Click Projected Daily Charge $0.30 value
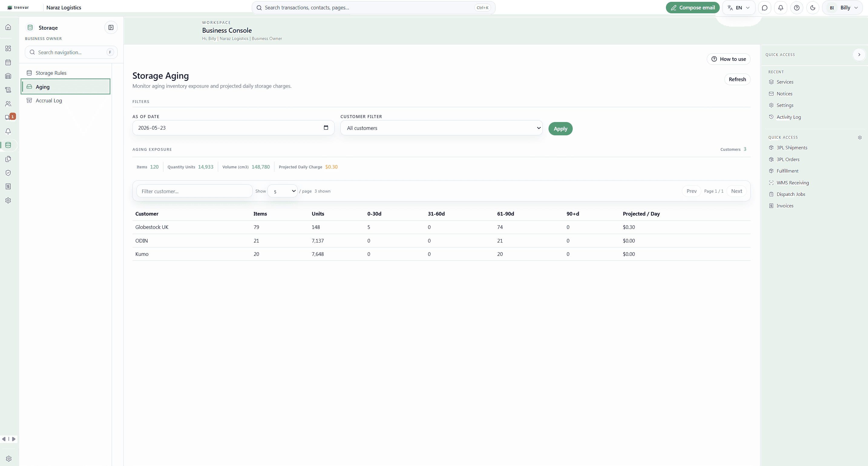Screen dimensions: 868x466 point(331,167)
